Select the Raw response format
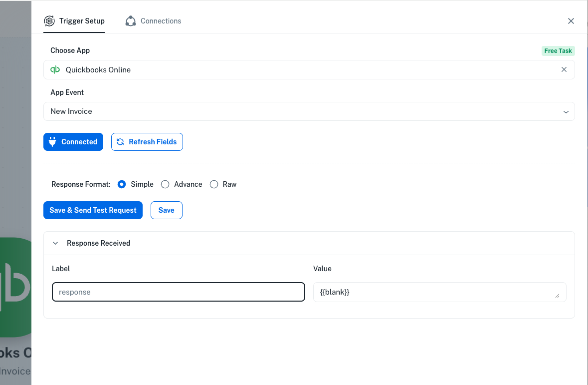Viewport: 588px width, 385px height. (214, 184)
